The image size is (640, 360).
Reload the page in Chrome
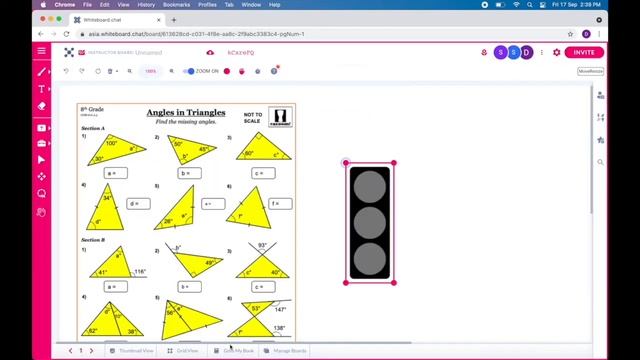[x=67, y=34]
